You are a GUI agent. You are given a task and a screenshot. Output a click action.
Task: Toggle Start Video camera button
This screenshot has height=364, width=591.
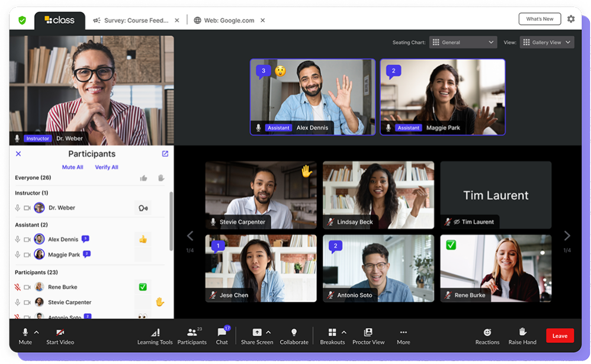60,333
